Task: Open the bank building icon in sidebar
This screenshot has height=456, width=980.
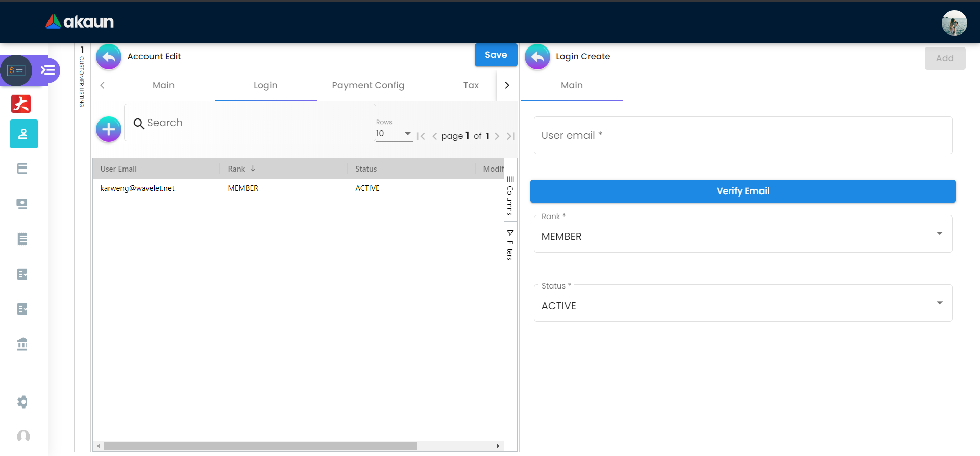Action: (x=22, y=344)
